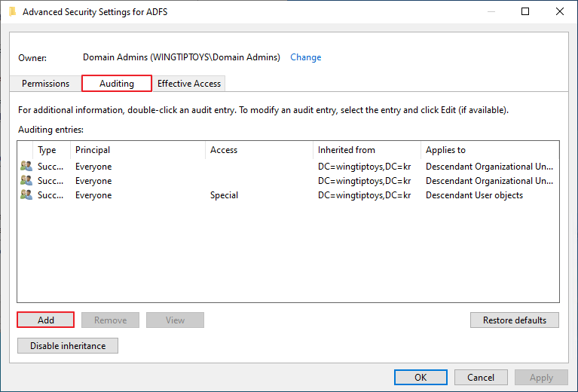This screenshot has height=392, width=578.
Task: Click the Apply button
Action: 541,377
